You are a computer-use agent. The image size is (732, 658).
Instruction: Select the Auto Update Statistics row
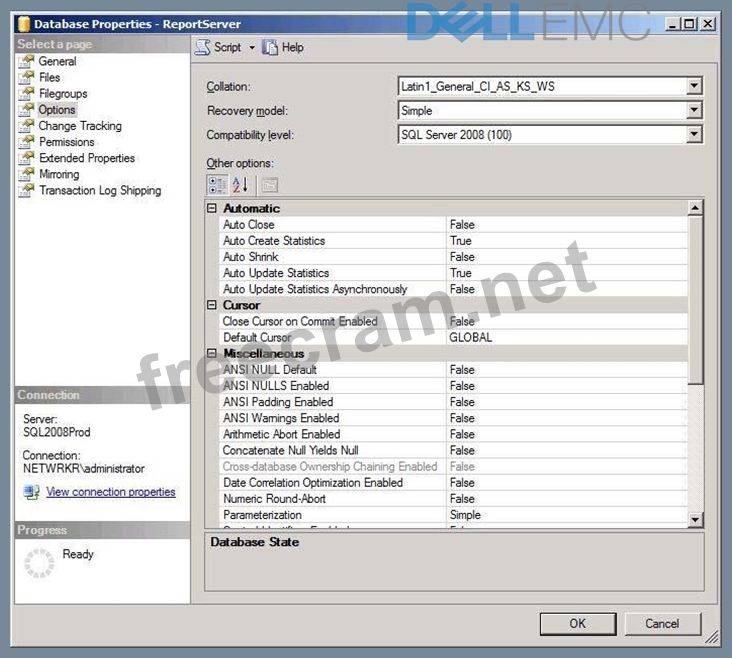click(x=453, y=273)
